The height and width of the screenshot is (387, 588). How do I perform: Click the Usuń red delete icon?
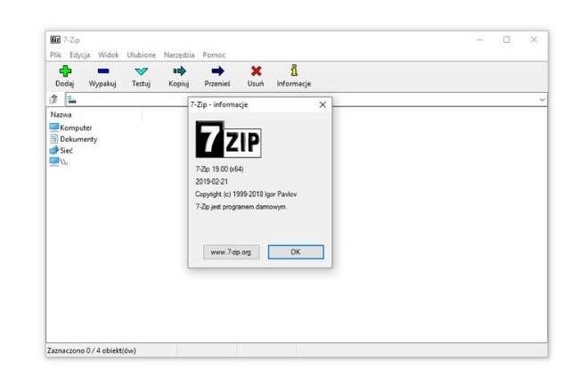tap(256, 71)
